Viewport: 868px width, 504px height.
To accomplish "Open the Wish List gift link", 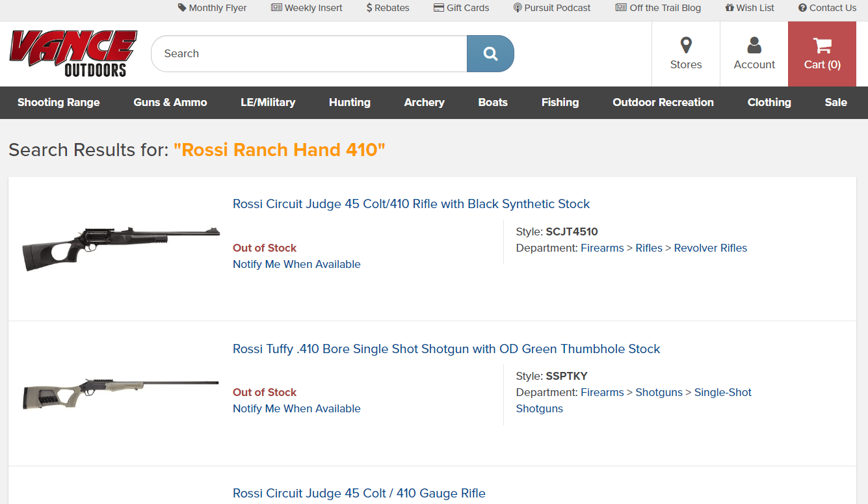I will click(x=750, y=8).
